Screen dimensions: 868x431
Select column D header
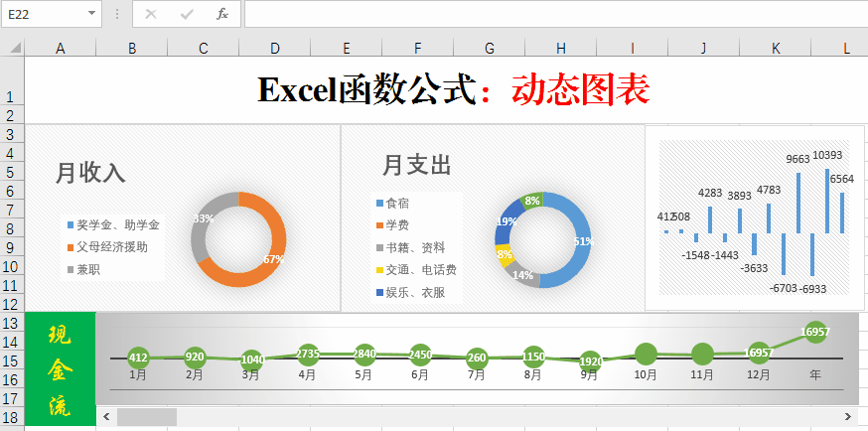coord(274,49)
